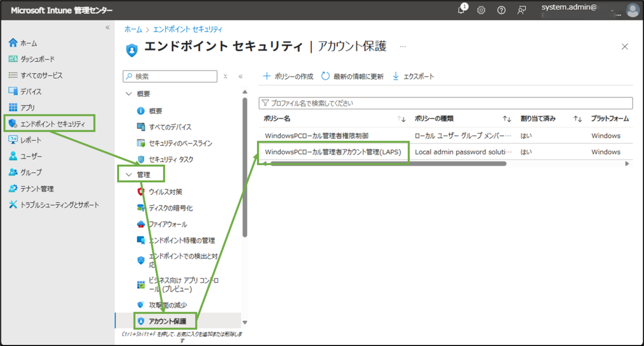Click the table scroll right arrow
The image size is (644, 346).
pos(627,164)
